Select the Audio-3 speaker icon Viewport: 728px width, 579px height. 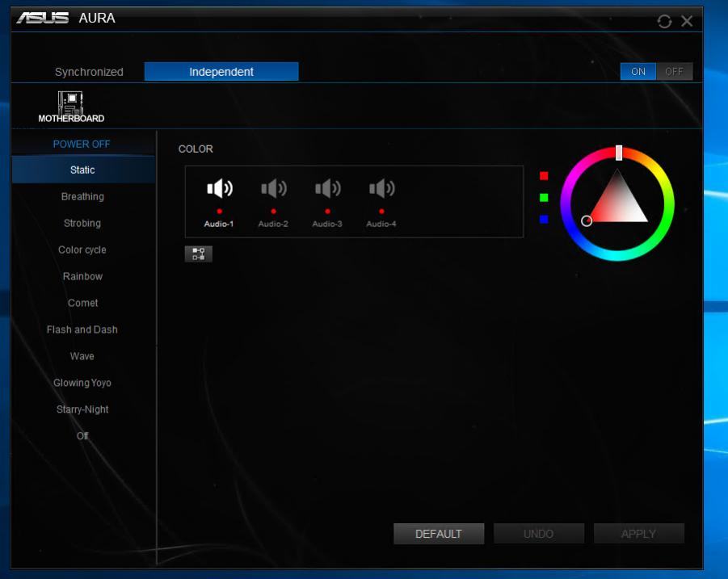pyautogui.click(x=328, y=188)
